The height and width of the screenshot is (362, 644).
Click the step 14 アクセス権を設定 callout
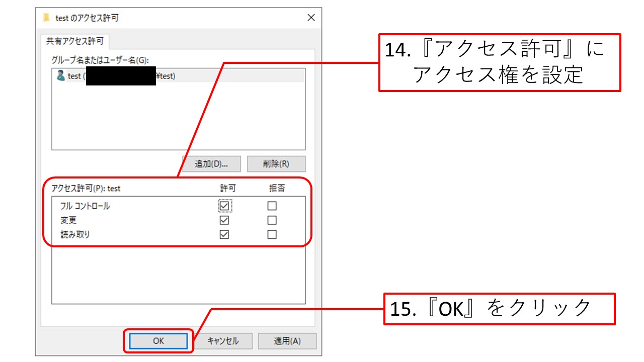[499, 62]
